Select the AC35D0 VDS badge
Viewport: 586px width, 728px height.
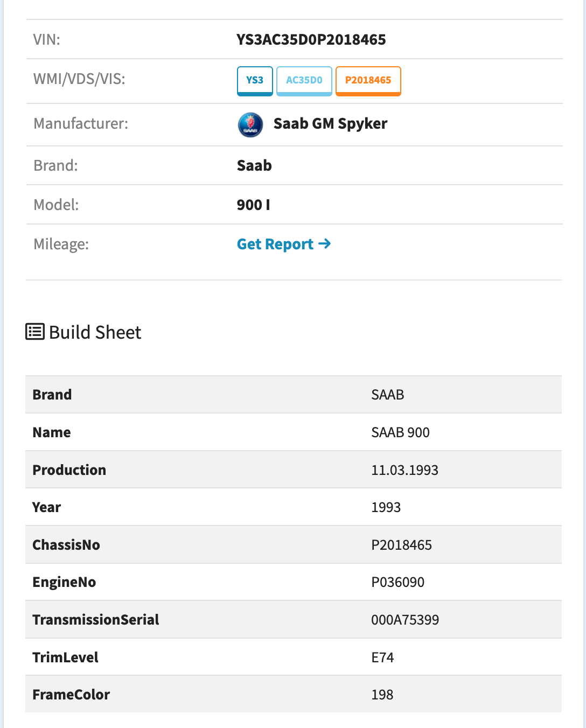304,81
